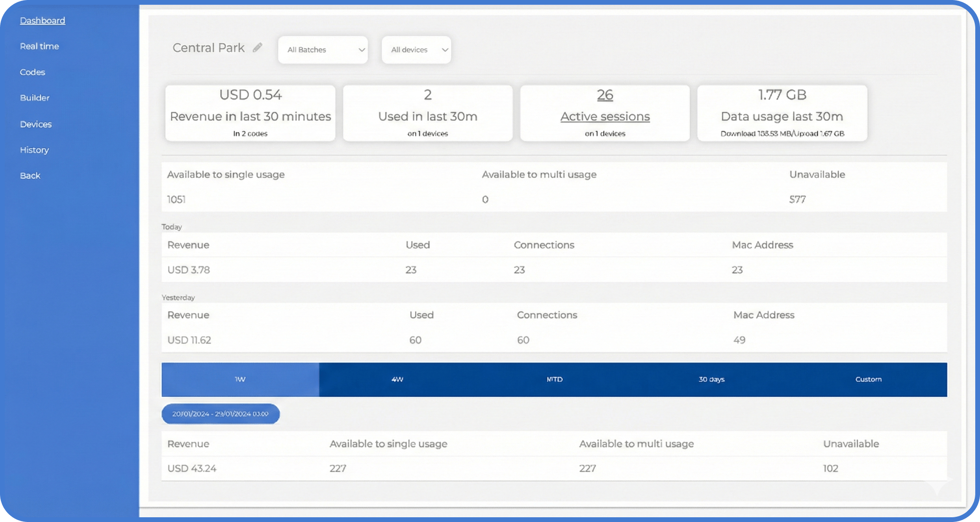Click the All devices chevron arrow
Viewport: 980px width, 522px height.
pos(445,49)
